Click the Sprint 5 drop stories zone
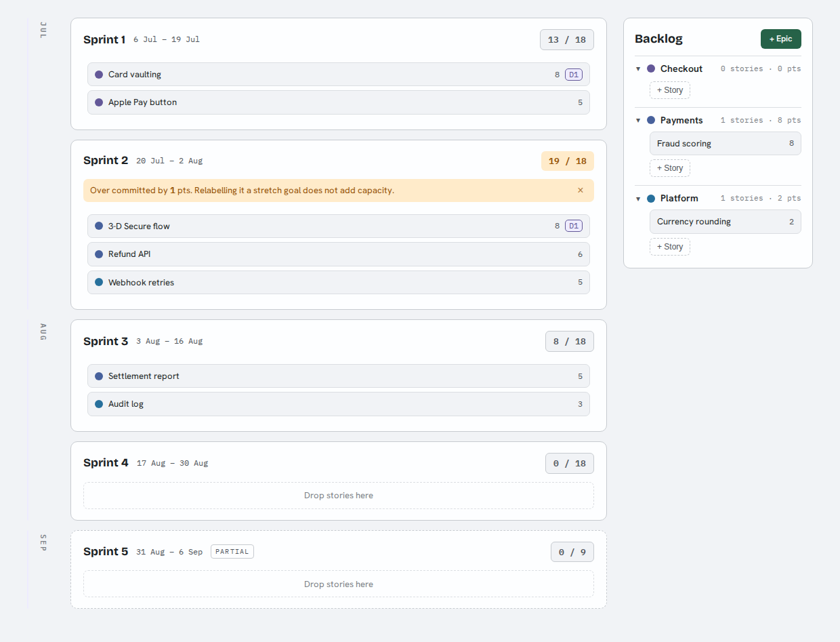Image resolution: width=840 pixels, height=642 pixels. [339, 584]
